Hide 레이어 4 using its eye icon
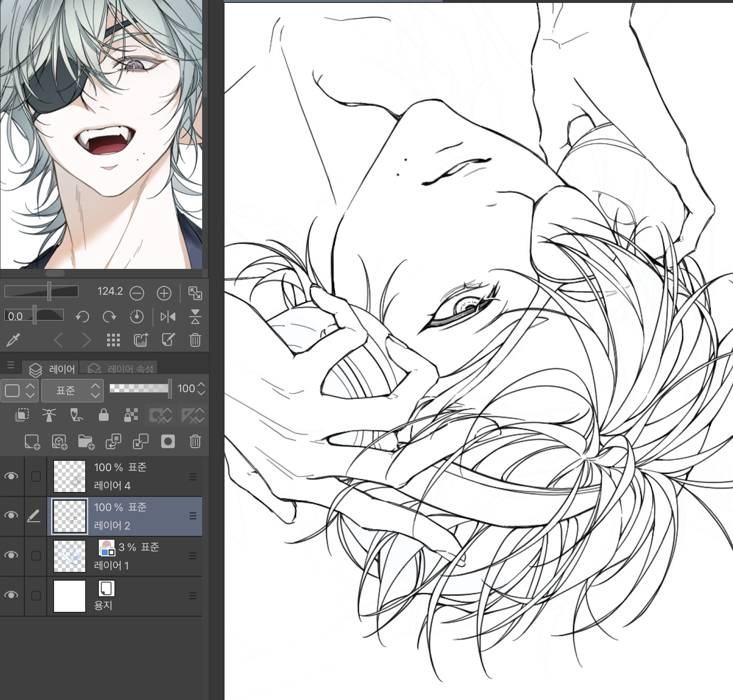This screenshot has height=700, width=733. pos(11,476)
